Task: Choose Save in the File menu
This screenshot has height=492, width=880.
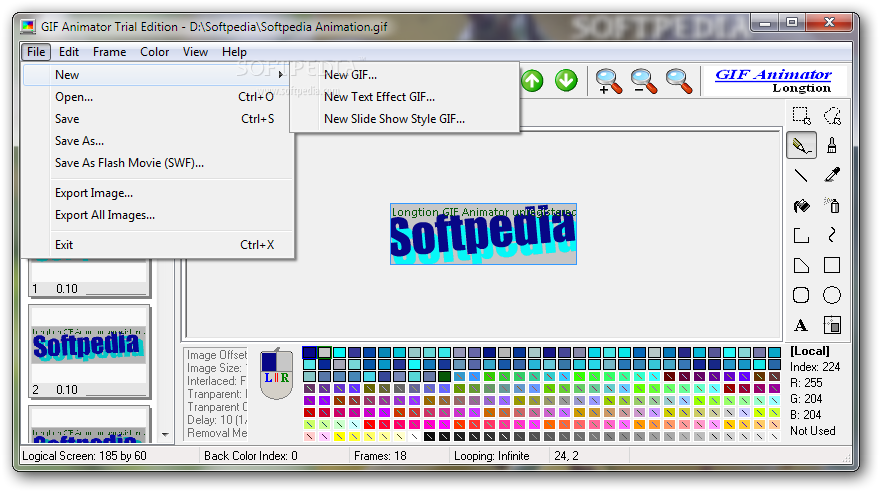Action: pos(158,119)
